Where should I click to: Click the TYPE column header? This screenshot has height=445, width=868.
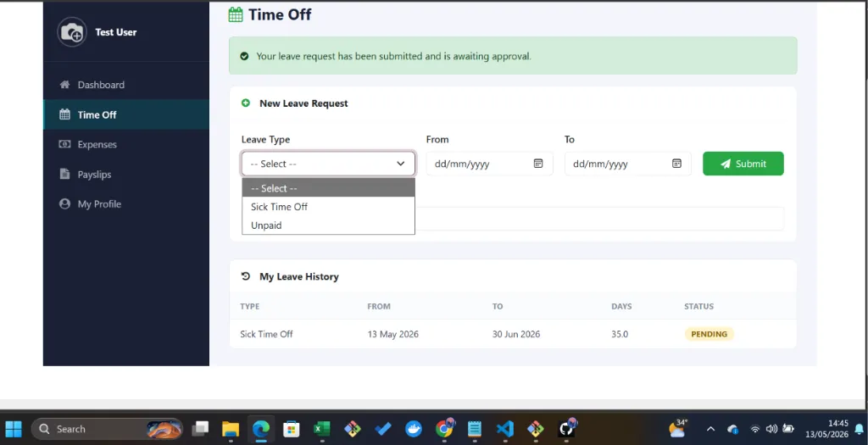[x=250, y=306]
